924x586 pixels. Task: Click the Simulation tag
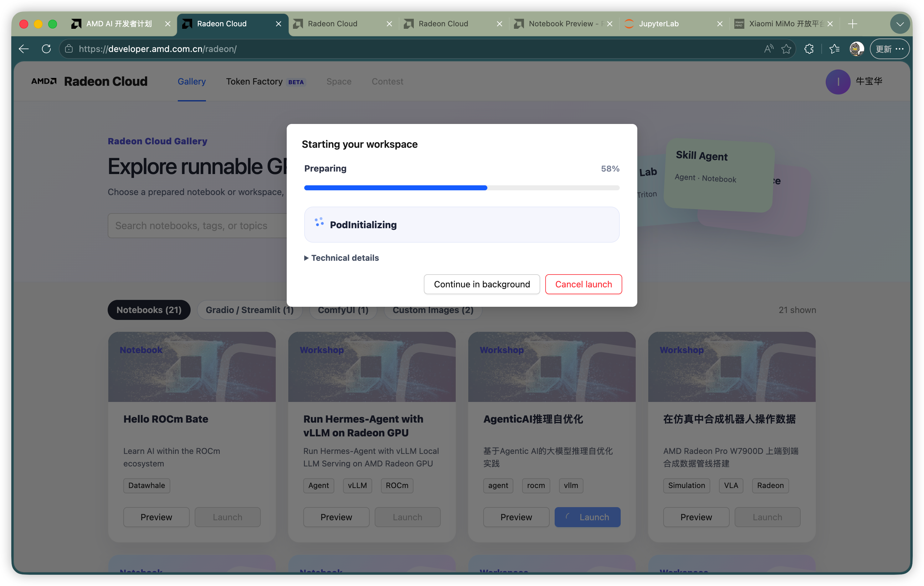point(686,486)
